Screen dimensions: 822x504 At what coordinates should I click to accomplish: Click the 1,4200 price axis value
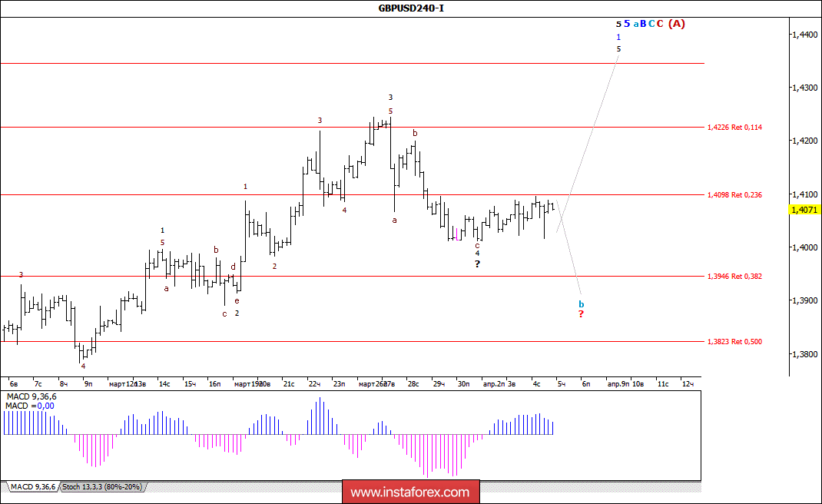click(x=804, y=141)
